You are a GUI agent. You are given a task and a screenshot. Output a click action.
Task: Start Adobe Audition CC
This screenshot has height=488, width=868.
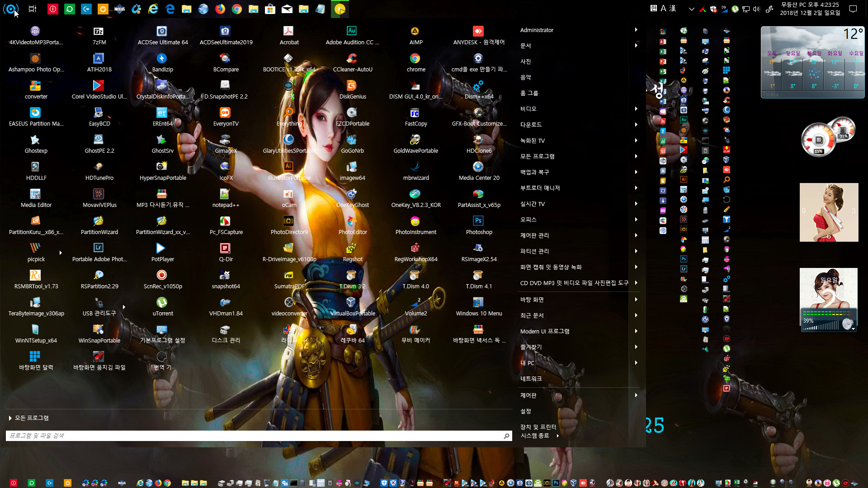point(352,35)
